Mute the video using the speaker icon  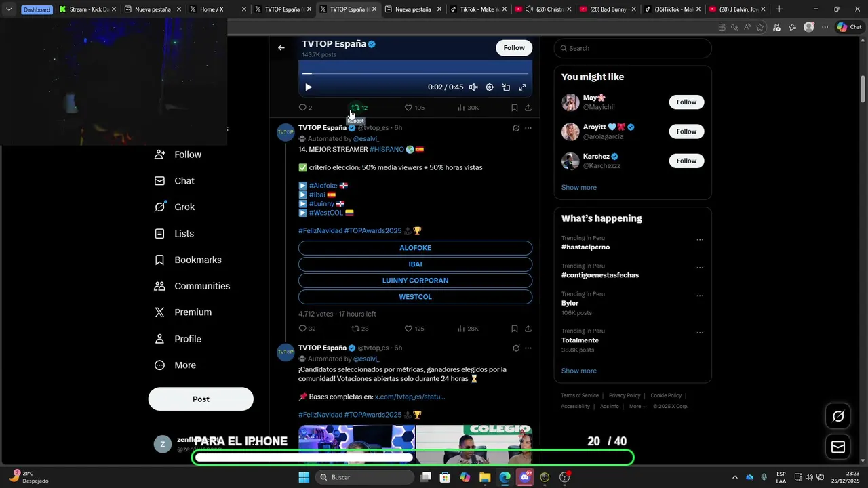point(473,87)
